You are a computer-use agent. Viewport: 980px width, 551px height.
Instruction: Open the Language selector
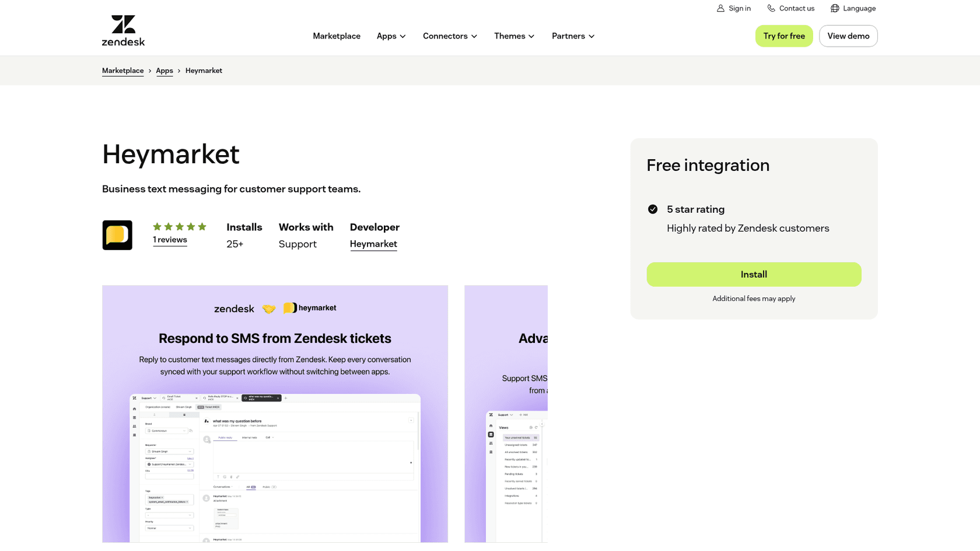tap(853, 8)
